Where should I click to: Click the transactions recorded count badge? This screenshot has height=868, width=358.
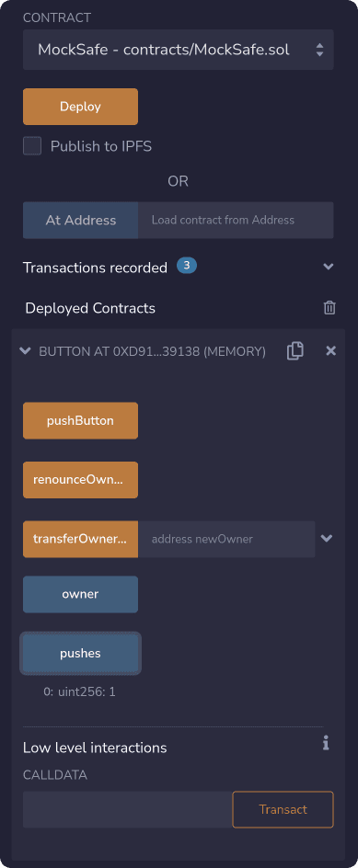coord(187,266)
